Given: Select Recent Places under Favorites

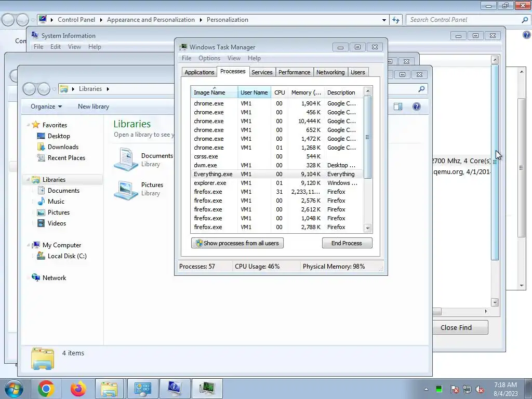Looking at the screenshot, I should (x=66, y=158).
